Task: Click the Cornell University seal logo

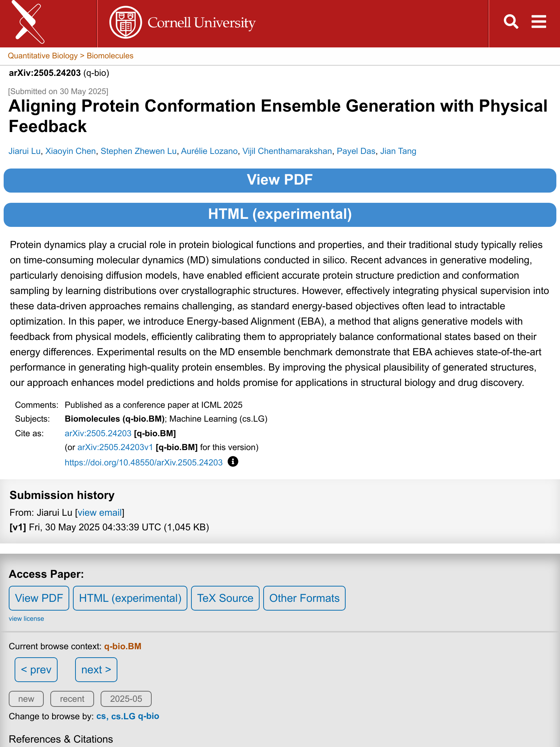Action: click(x=125, y=23)
